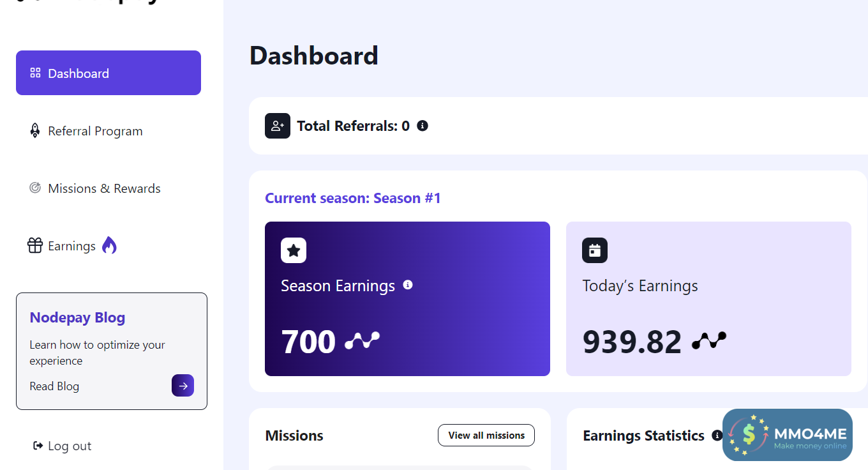Open the Read Blog link

[54, 386]
